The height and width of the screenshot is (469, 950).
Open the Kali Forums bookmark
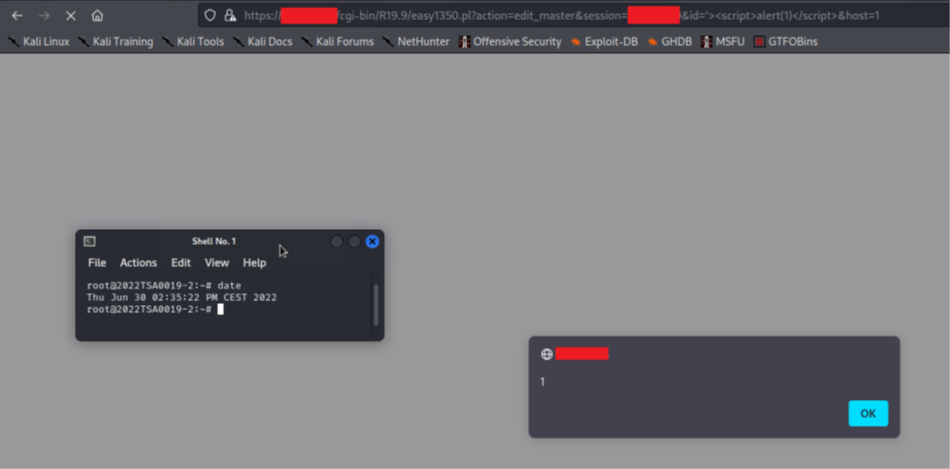tap(337, 42)
